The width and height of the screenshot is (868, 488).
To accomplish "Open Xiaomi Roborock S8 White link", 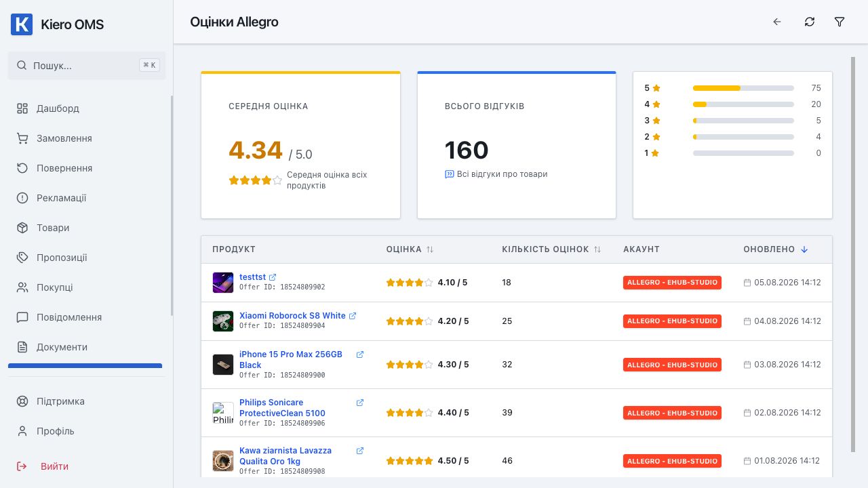I will (292, 316).
